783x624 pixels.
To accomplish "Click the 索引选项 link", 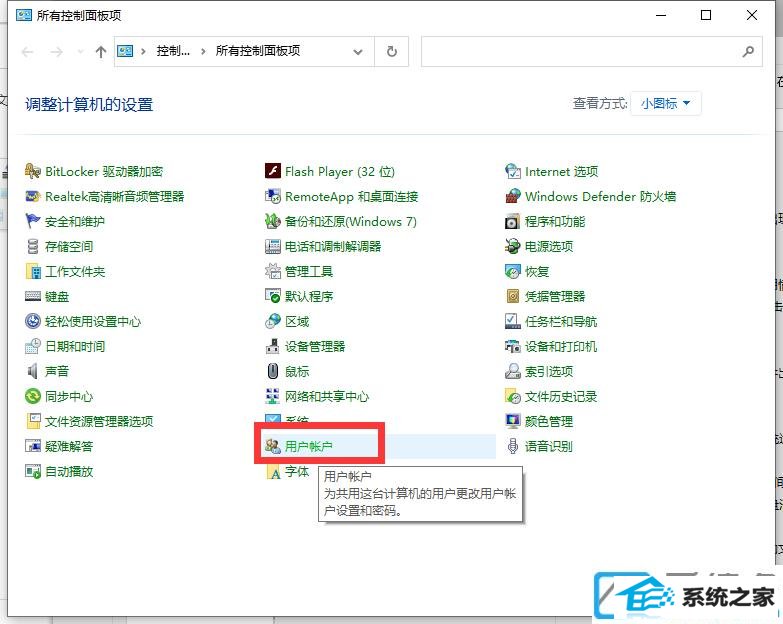I will point(549,371).
